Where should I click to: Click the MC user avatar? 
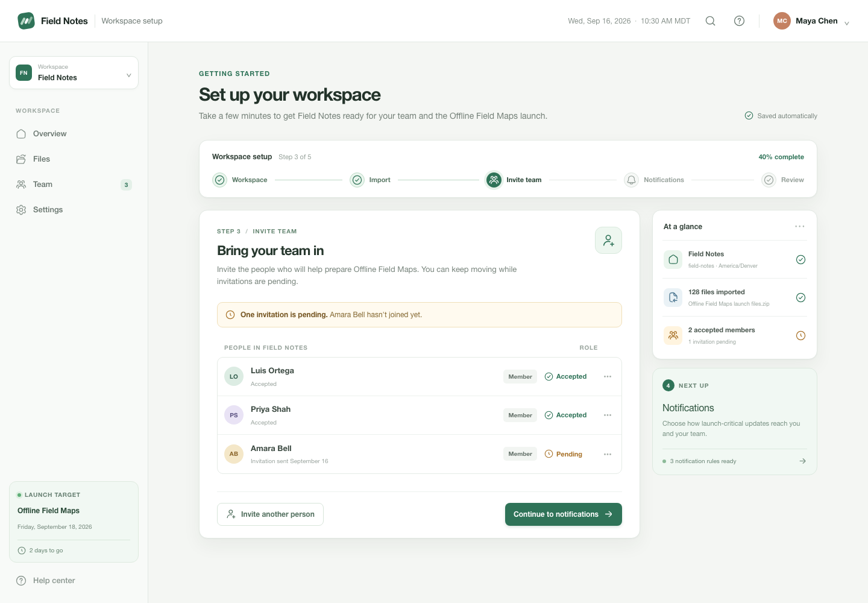782,21
